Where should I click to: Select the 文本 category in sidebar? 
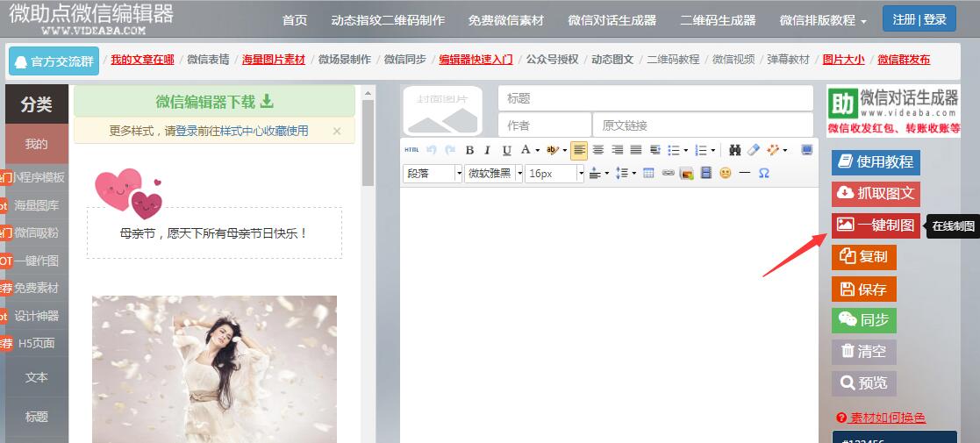(x=36, y=377)
